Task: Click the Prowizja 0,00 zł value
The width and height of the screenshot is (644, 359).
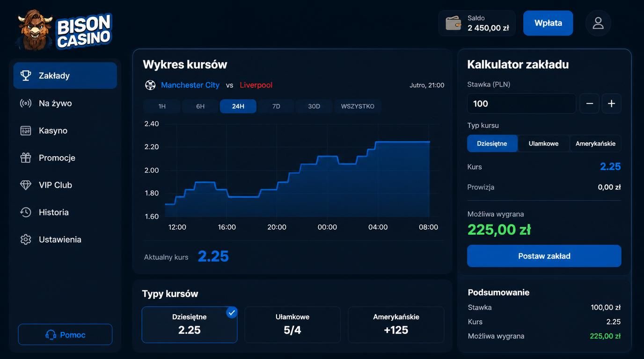Action: coord(609,187)
